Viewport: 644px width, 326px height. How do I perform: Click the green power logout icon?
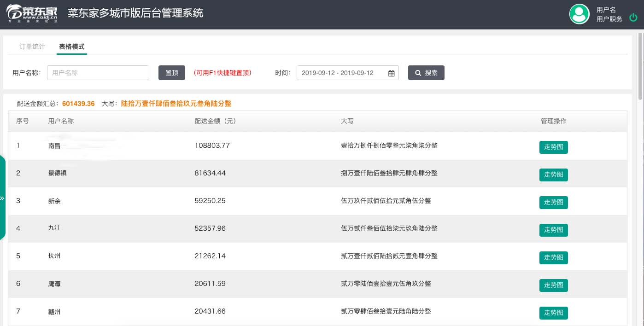click(633, 18)
